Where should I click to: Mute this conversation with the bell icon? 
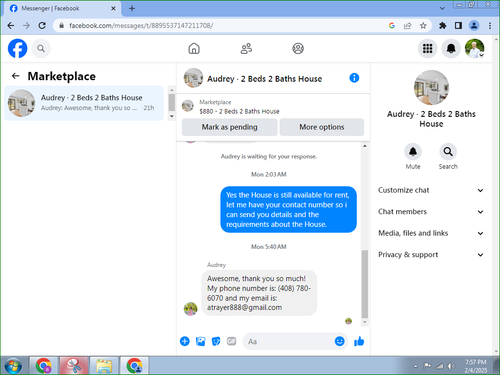(413, 152)
